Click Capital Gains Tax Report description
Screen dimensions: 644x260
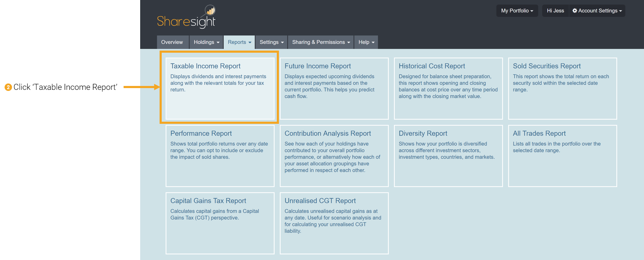215,214
